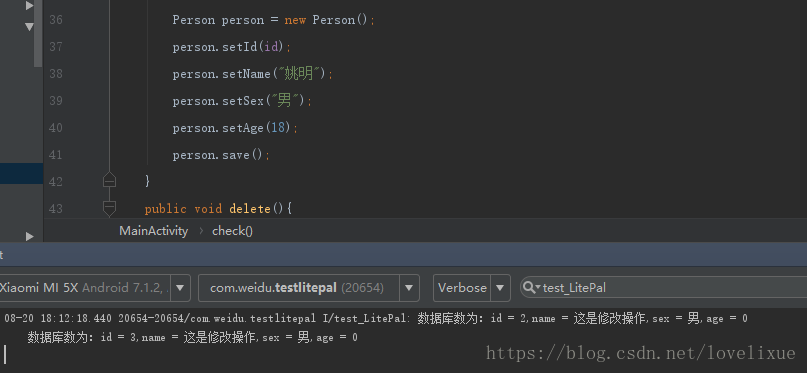
Task: Click the person.setName code line
Action: 253,74
